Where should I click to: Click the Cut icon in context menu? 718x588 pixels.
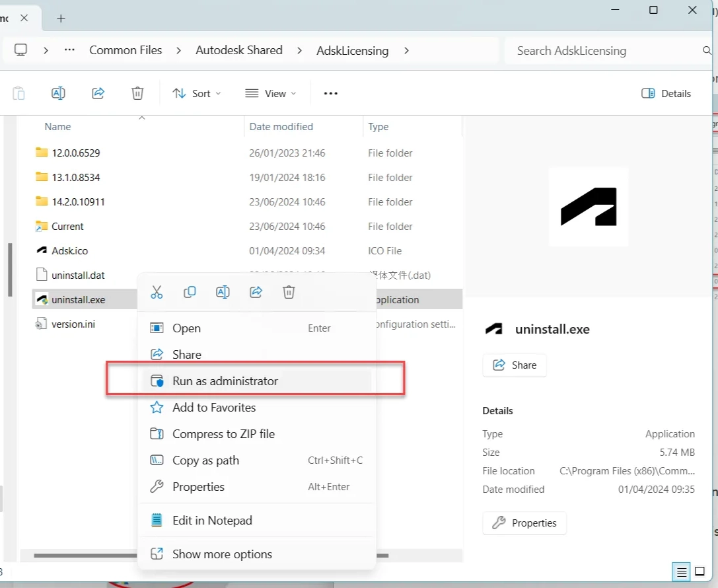click(157, 292)
